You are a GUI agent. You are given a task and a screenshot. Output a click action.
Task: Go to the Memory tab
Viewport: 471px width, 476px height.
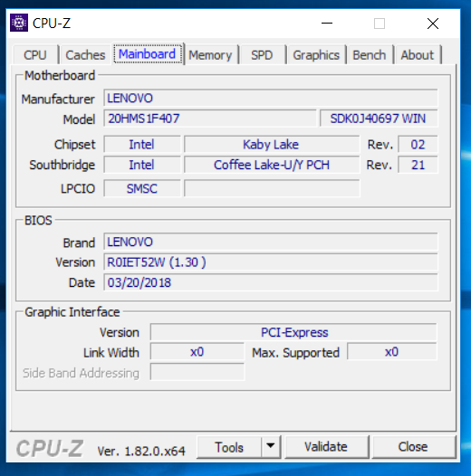tap(210, 55)
